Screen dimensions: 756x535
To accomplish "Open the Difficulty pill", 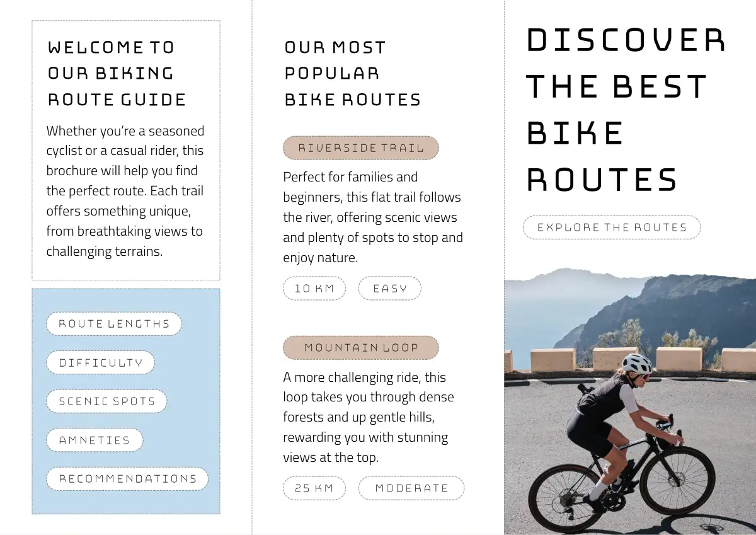I will tap(100, 363).
